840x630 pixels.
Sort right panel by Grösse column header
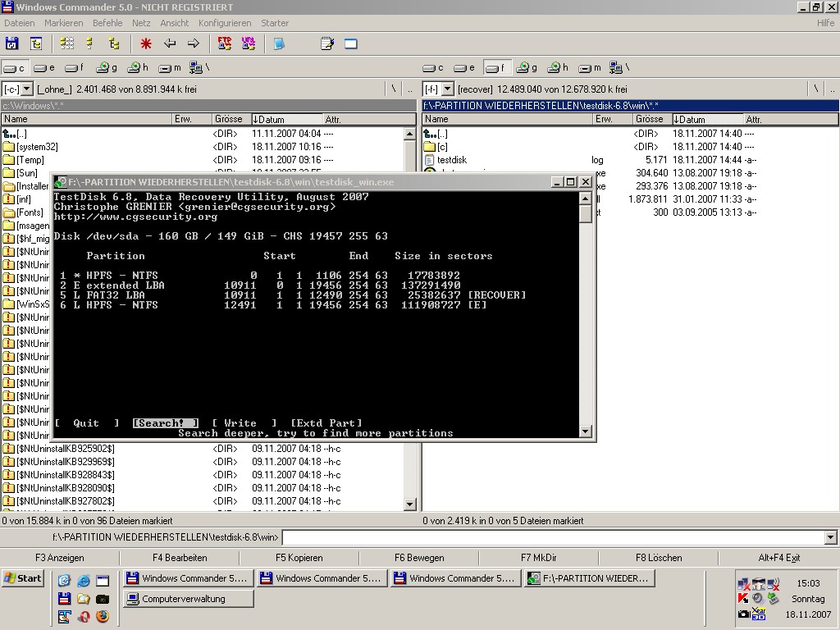click(x=651, y=119)
